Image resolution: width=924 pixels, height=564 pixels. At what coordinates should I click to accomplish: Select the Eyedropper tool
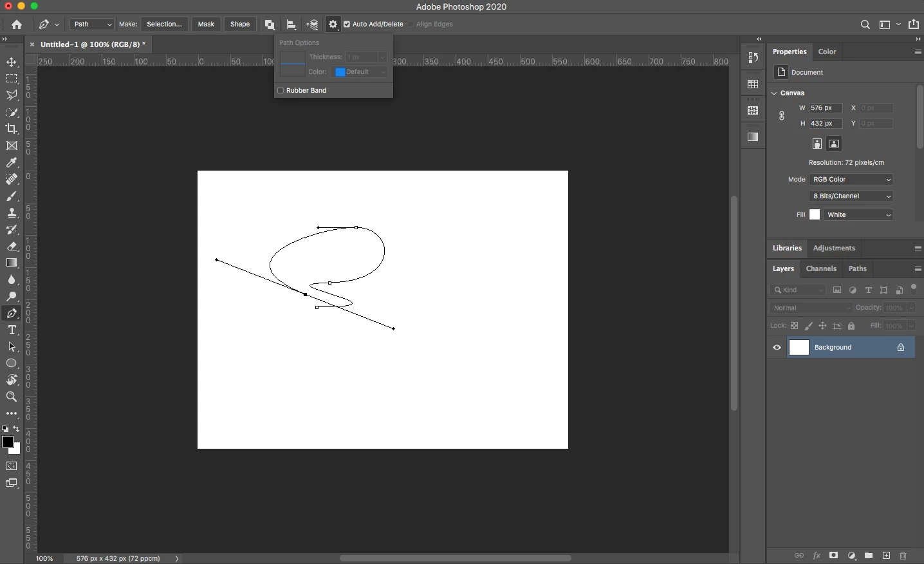[x=12, y=163]
